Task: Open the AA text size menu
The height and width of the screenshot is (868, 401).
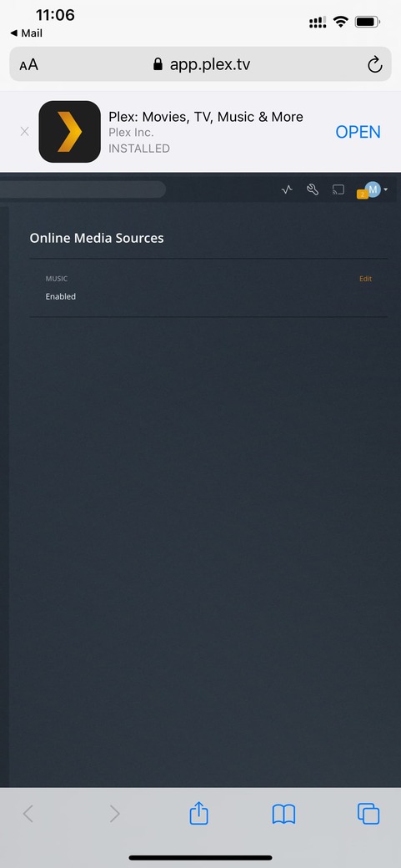Action: [x=28, y=65]
